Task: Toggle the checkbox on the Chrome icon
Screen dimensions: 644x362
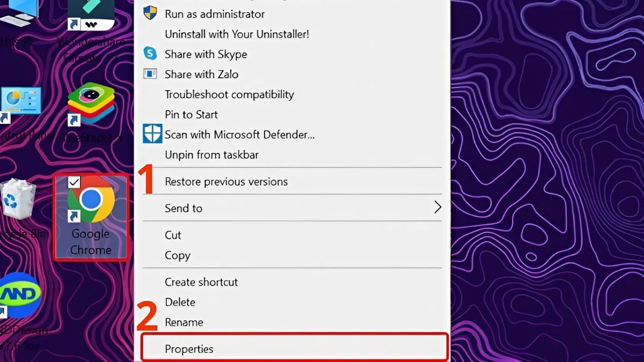Action: [74, 182]
